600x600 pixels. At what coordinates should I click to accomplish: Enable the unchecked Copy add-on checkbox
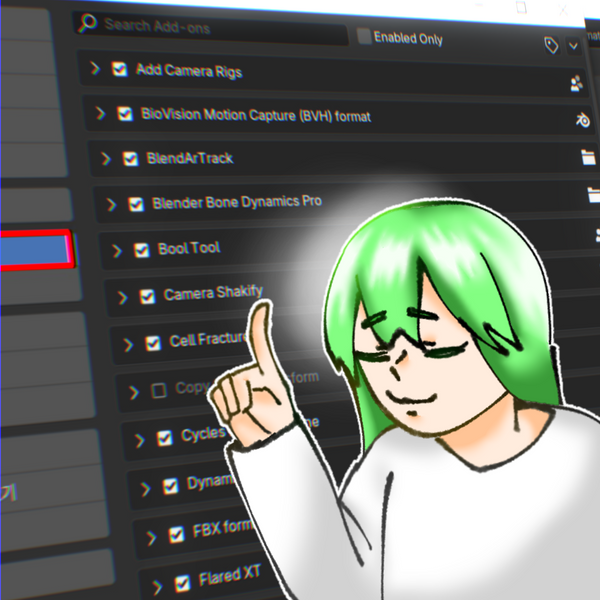point(158,390)
